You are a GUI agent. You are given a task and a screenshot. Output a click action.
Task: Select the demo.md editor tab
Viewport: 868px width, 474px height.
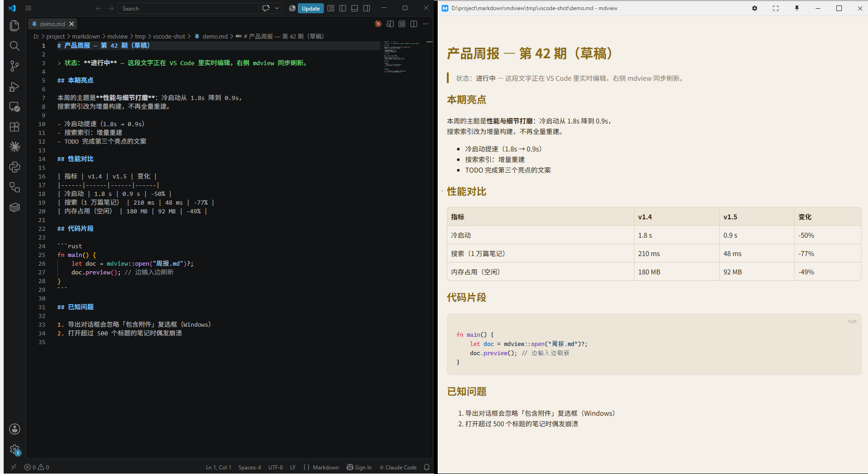(x=52, y=24)
